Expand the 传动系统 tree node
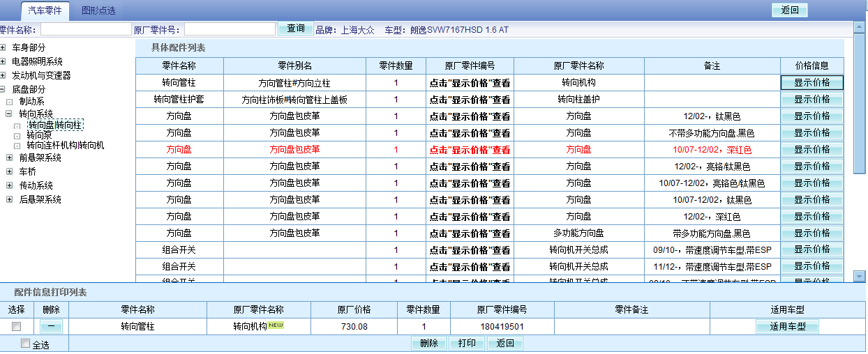The width and height of the screenshot is (868, 354). [x=10, y=185]
